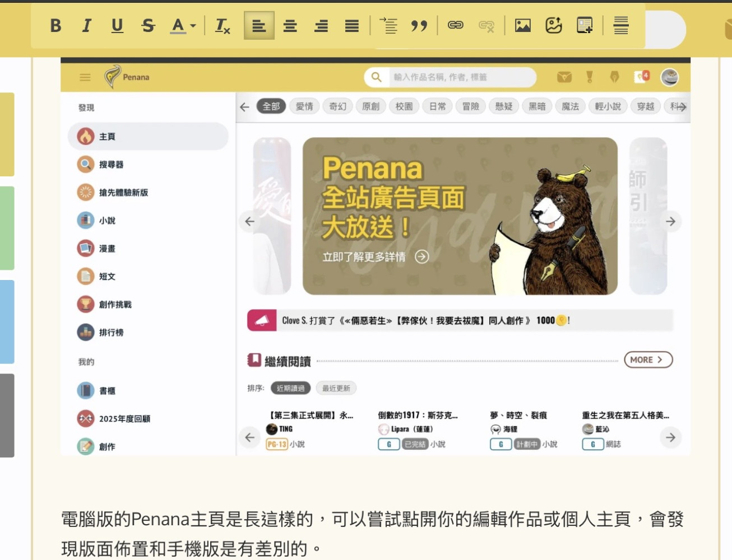Viewport: 732px width, 560px height.
Task: Go to the previous banner slide
Action: [250, 222]
